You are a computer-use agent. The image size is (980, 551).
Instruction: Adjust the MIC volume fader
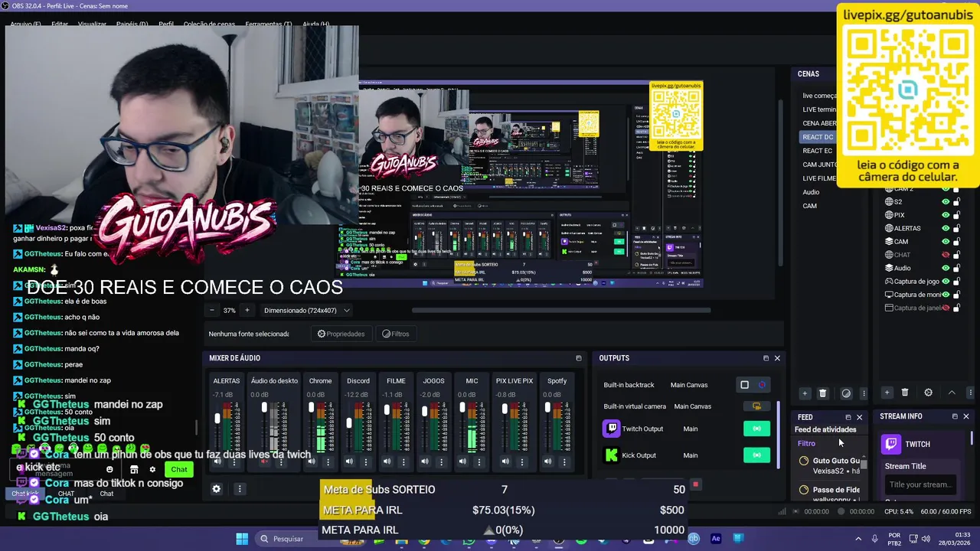[462, 407]
